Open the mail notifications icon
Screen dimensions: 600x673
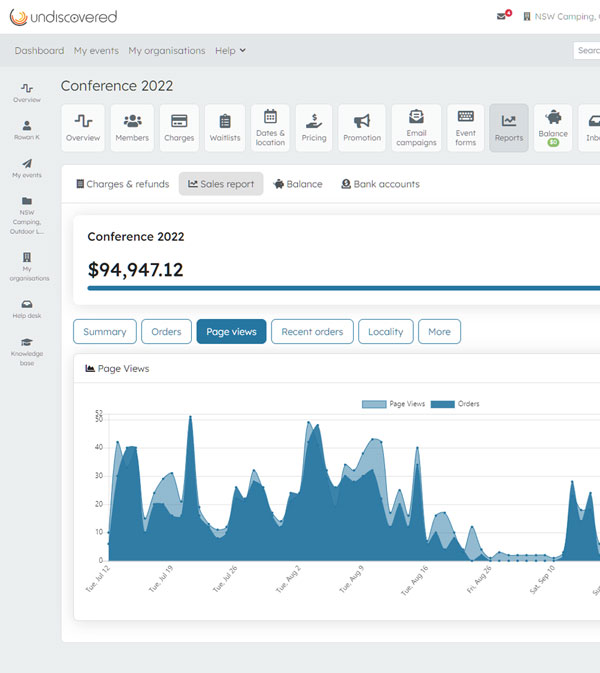tap(504, 15)
